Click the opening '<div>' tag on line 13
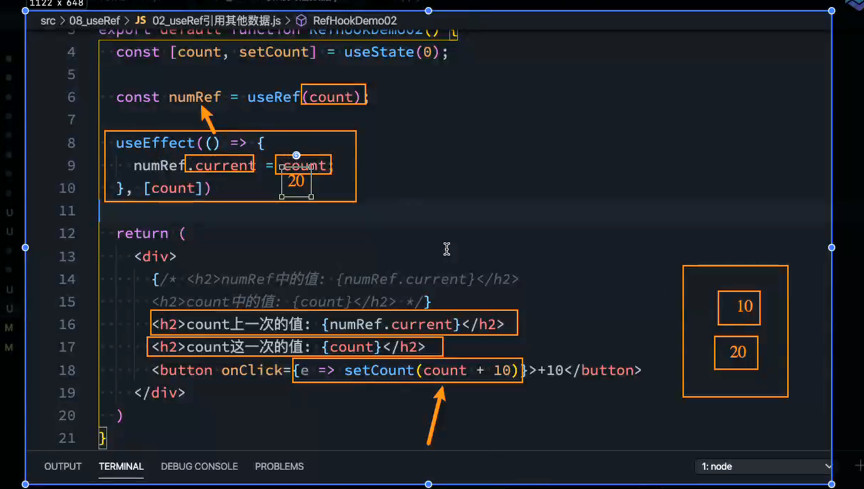864x489 pixels. tap(155, 257)
